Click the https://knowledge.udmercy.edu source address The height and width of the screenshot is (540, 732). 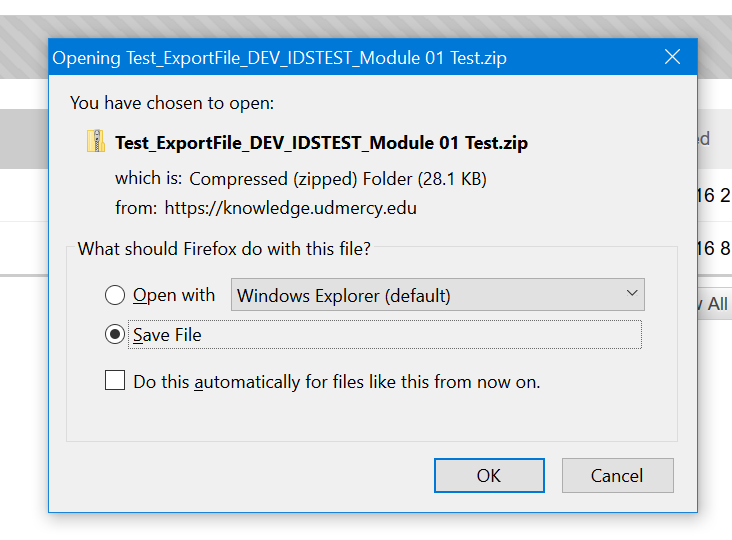290,208
